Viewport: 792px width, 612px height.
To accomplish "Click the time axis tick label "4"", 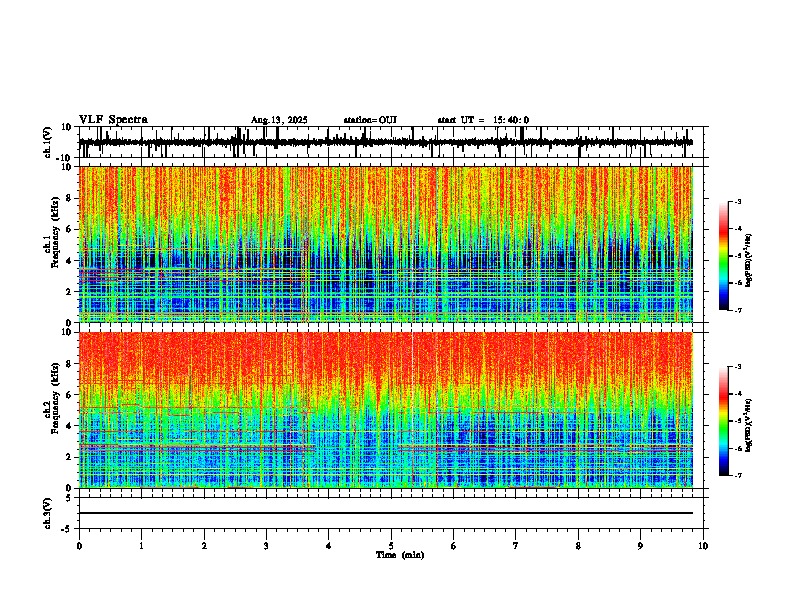I will (329, 546).
